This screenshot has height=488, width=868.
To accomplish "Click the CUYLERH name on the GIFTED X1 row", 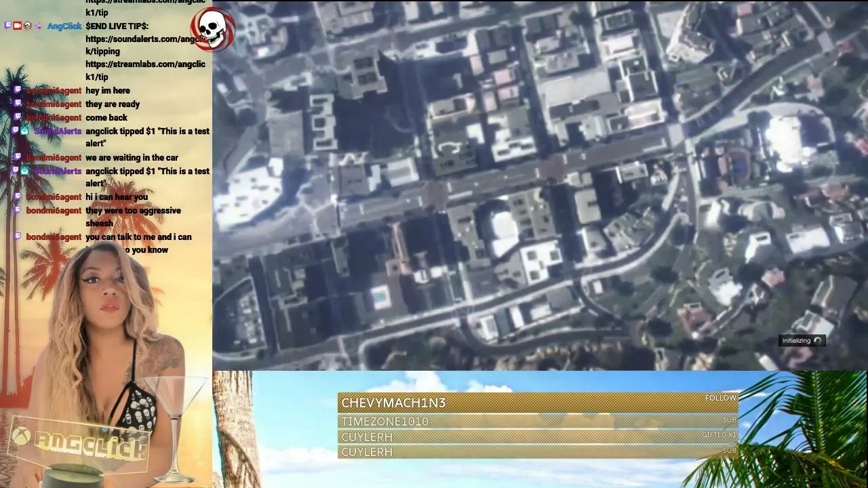I will click(x=367, y=437).
